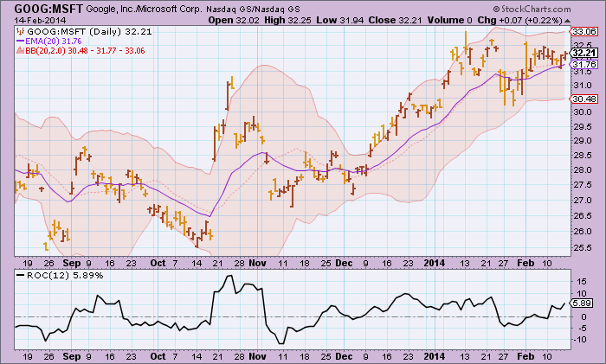This screenshot has width=606, height=364.
Task: Click the 26.0 price axis label
Action: click(583, 232)
